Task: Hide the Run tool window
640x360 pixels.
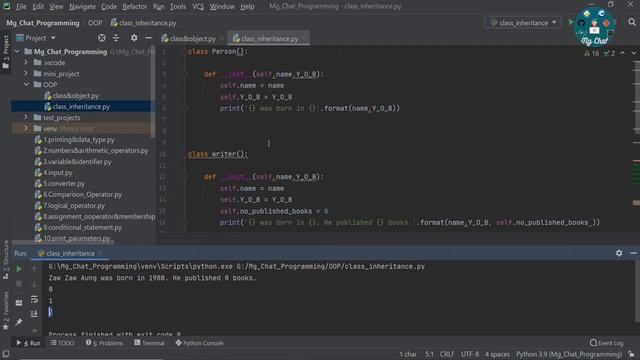Action: click(x=633, y=253)
